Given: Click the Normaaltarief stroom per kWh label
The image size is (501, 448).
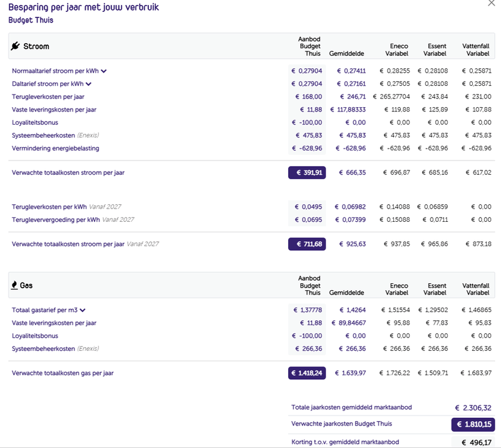Looking at the screenshot, I should [55, 71].
